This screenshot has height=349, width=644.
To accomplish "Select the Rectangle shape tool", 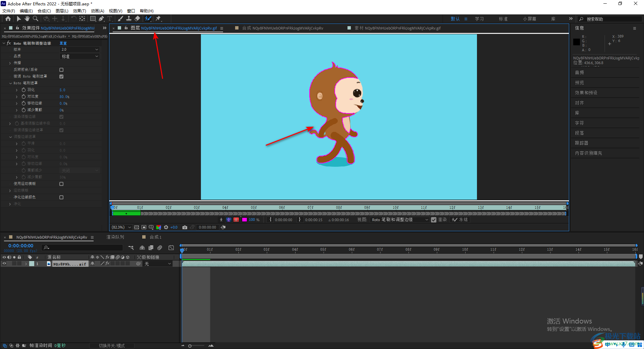I will coord(93,19).
